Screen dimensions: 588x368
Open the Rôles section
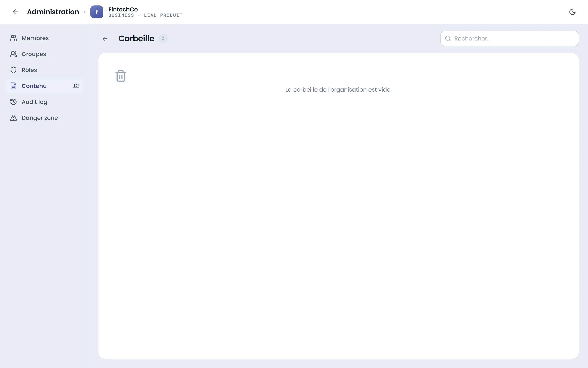pos(45,70)
